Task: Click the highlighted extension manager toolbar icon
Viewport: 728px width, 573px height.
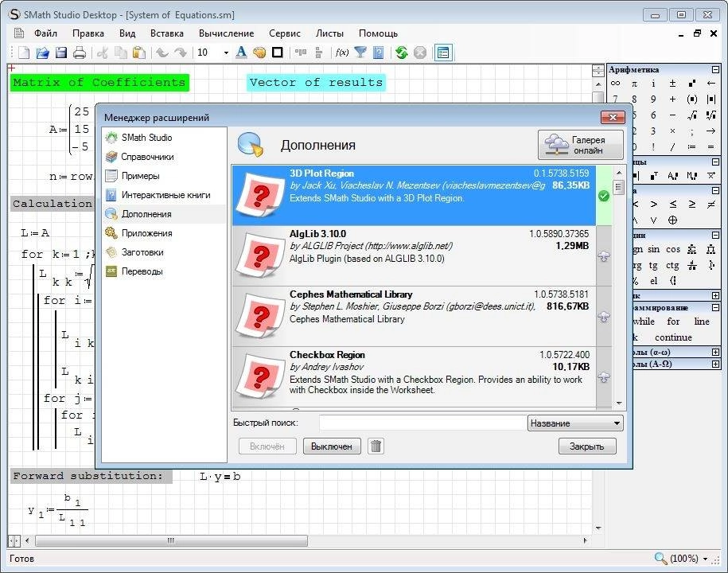Action: pos(443,53)
